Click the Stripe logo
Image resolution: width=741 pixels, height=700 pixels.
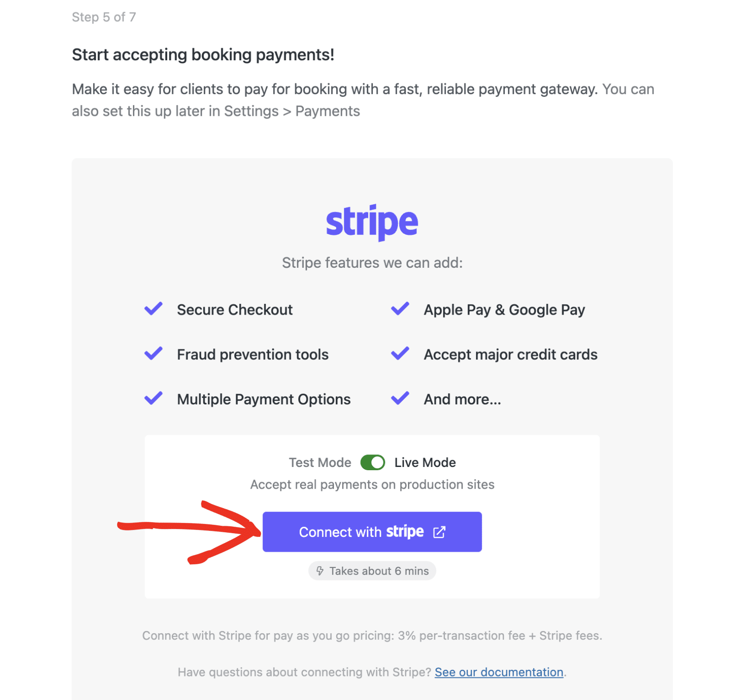(372, 221)
